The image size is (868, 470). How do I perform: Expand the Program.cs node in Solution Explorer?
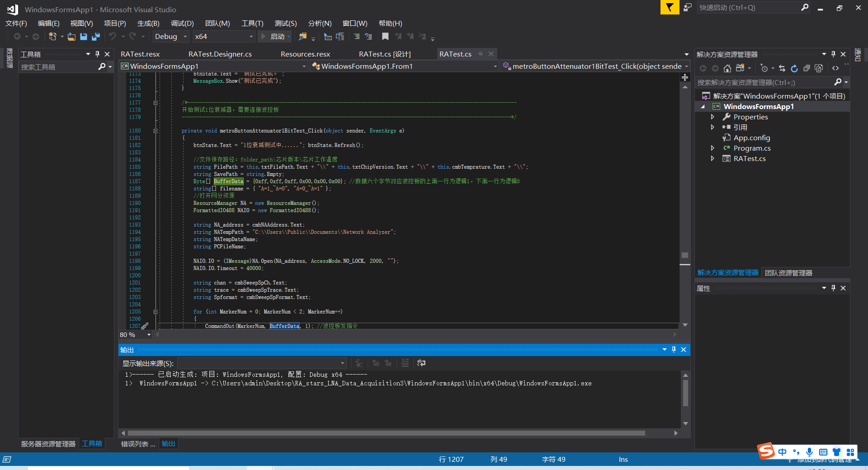(x=712, y=148)
